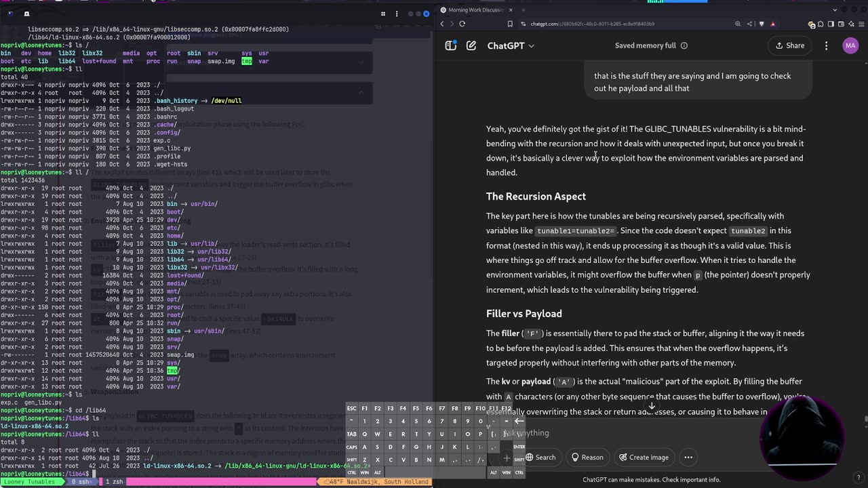Click gen_libc.py in terminal ls output
The width and height of the screenshot is (868, 488).
[x=43, y=403]
